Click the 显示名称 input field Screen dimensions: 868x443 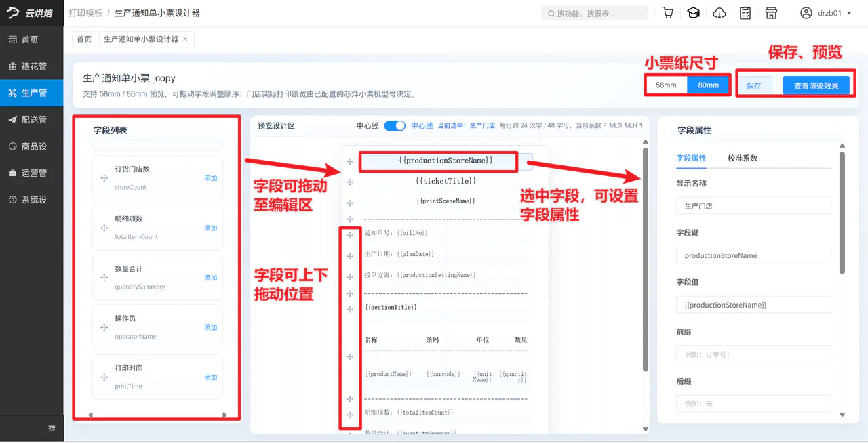pyautogui.click(x=753, y=205)
